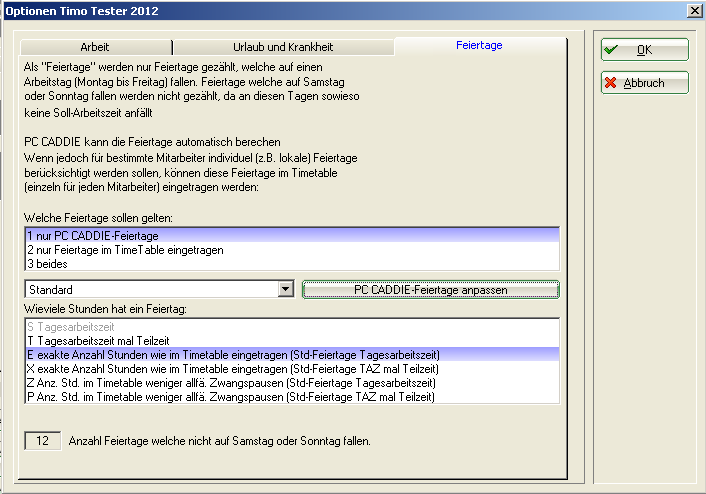Select 'S Tagesarbeitszeit' list entry

point(292,327)
